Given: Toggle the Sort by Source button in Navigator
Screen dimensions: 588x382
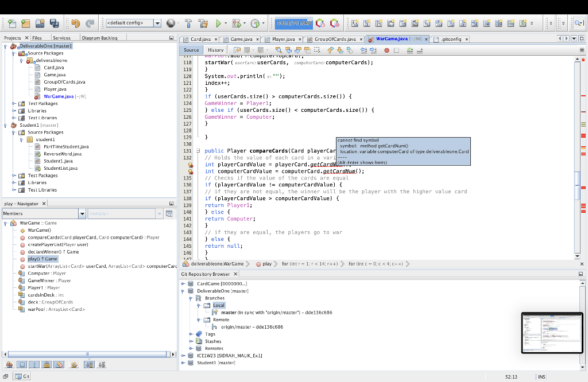Looking at the screenshot, I should [102, 364].
